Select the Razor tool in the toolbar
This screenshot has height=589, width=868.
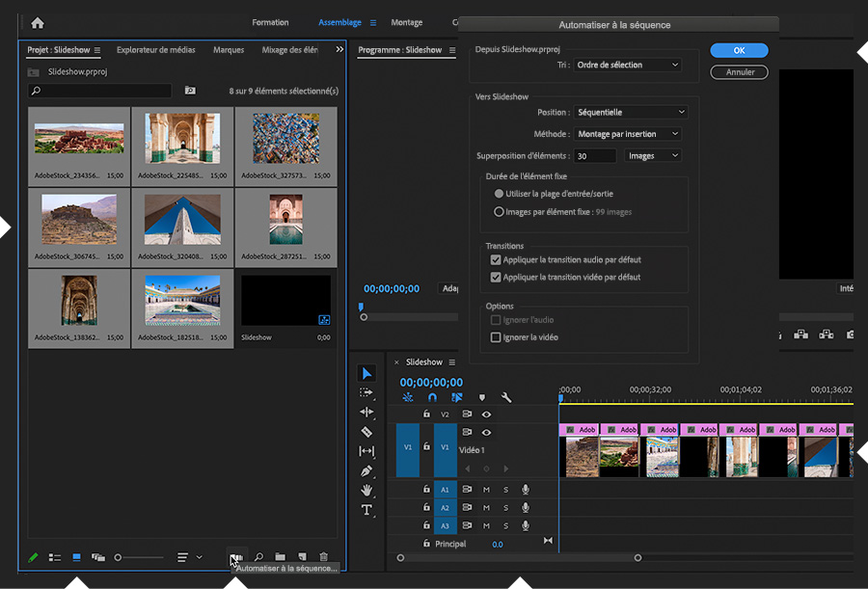tap(366, 432)
